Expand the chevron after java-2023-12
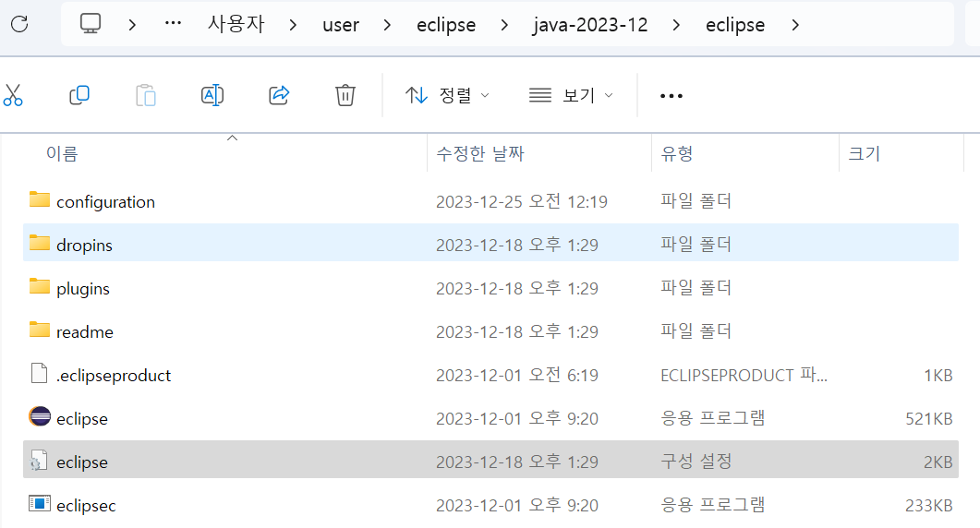 [x=676, y=25]
